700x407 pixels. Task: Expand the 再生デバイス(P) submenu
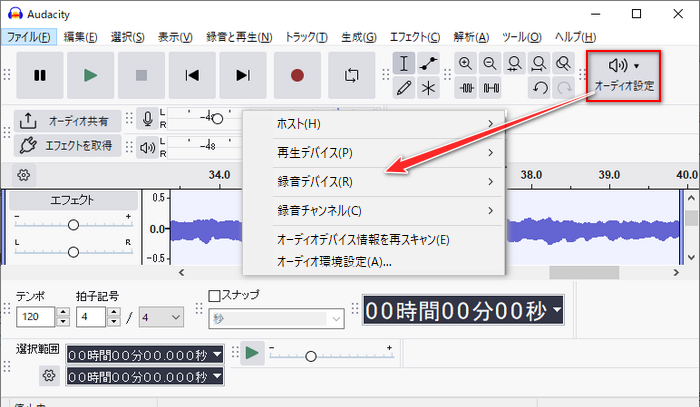(374, 153)
